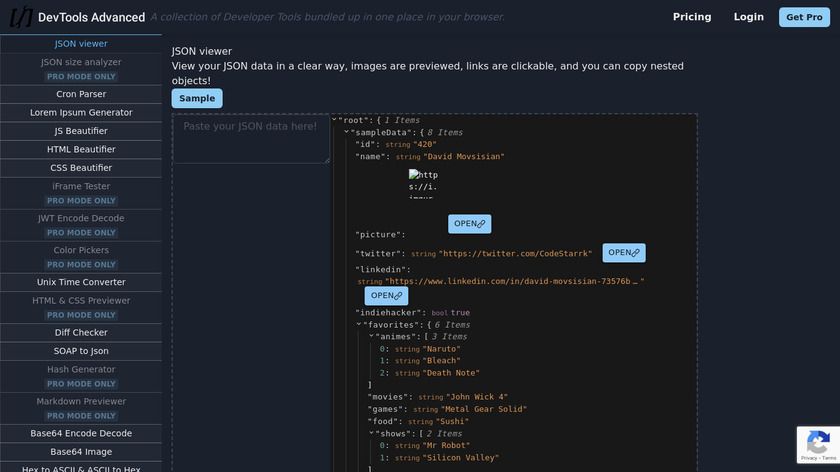Load the Sample JSON data
The width and height of the screenshot is (840, 472).
[197, 98]
